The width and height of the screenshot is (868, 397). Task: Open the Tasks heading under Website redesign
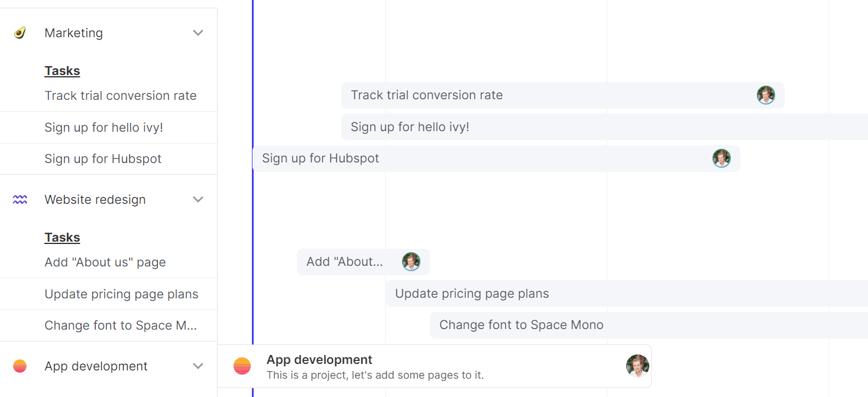[x=62, y=237]
